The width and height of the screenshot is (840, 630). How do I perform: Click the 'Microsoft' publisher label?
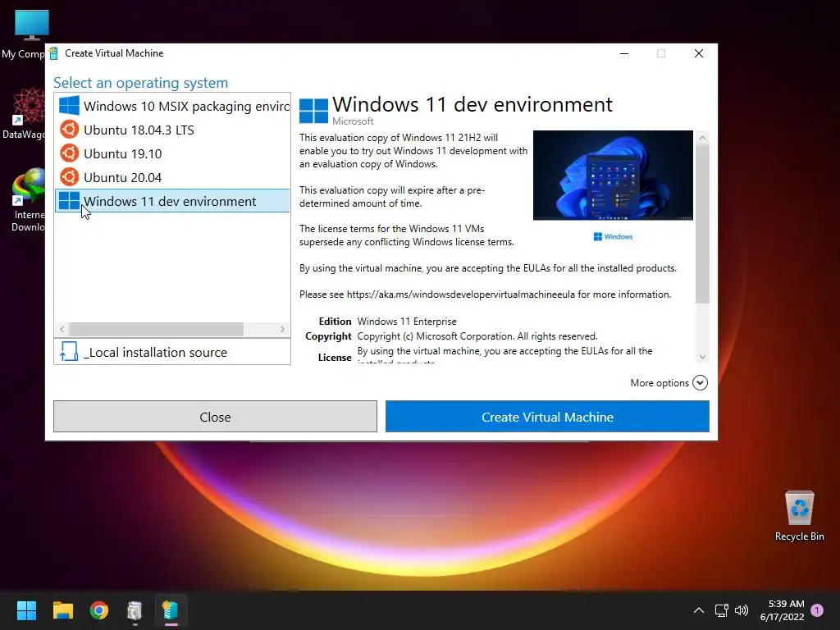coord(353,121)
